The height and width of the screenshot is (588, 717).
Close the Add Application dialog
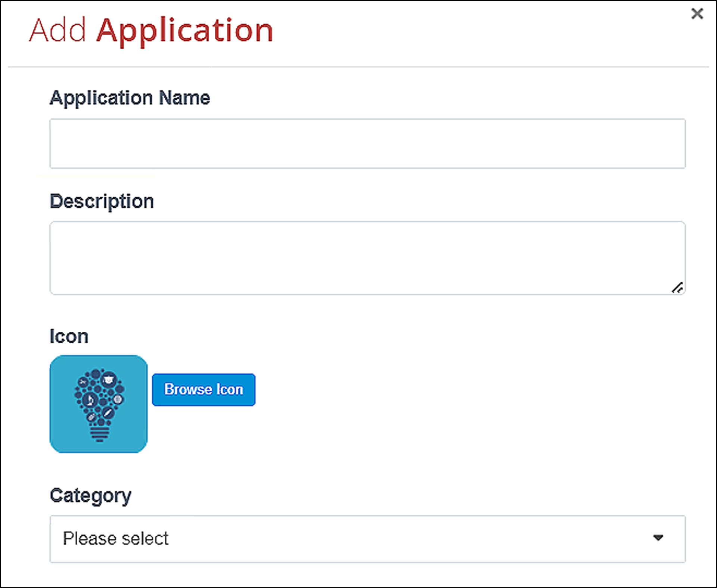tap(697, 13)
